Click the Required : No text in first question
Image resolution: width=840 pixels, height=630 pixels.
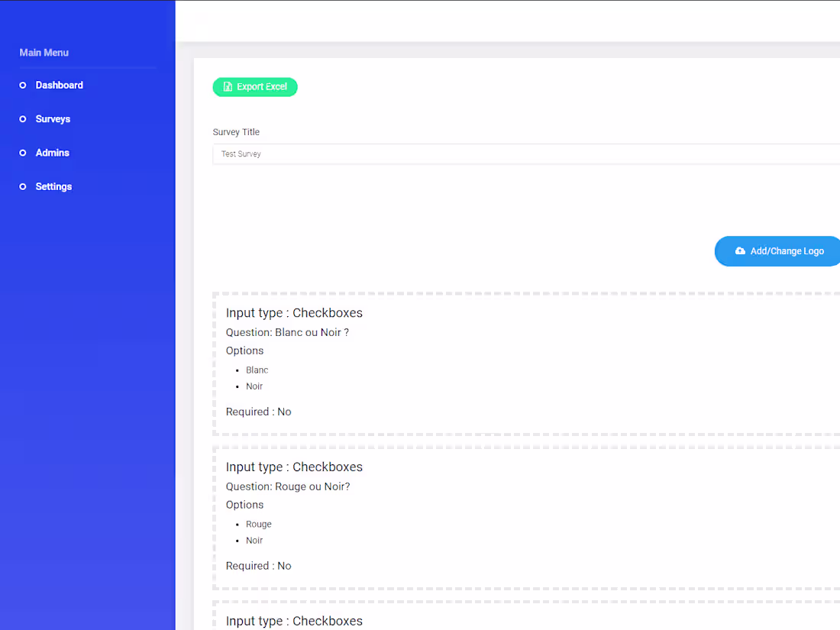click(258, 411)
